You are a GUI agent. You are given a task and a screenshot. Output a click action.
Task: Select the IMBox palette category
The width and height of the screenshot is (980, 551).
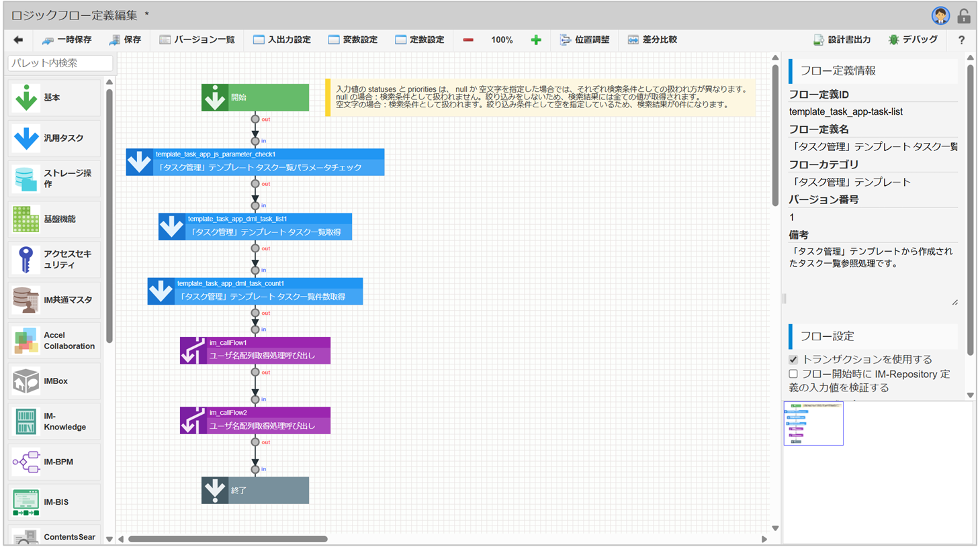(54, 381)
